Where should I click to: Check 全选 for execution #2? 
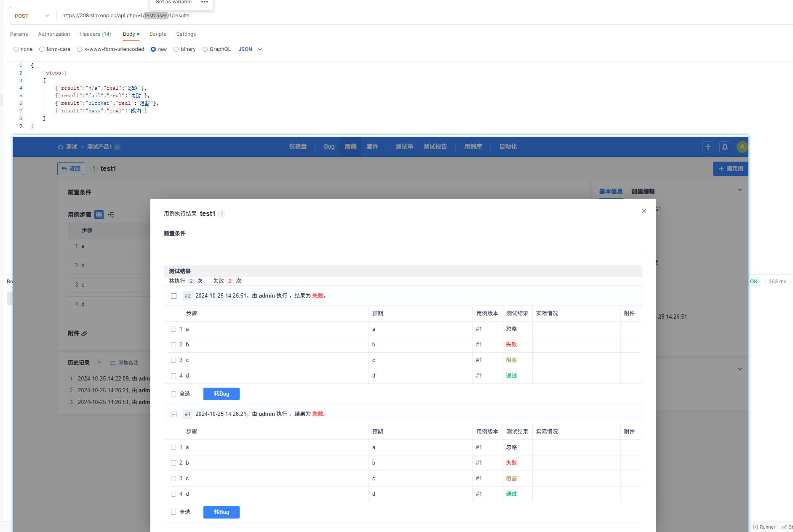pyautogui.click(x=174, y=394)
